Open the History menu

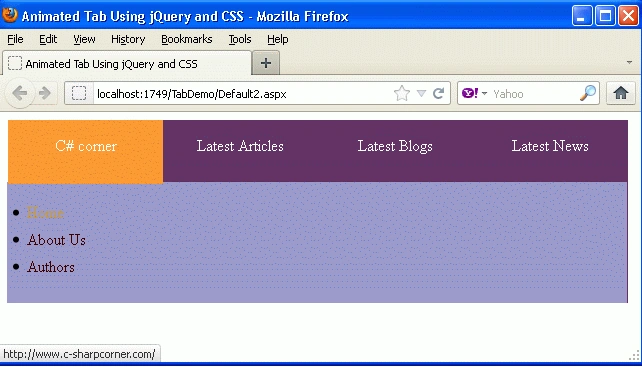tap(128, 39)
